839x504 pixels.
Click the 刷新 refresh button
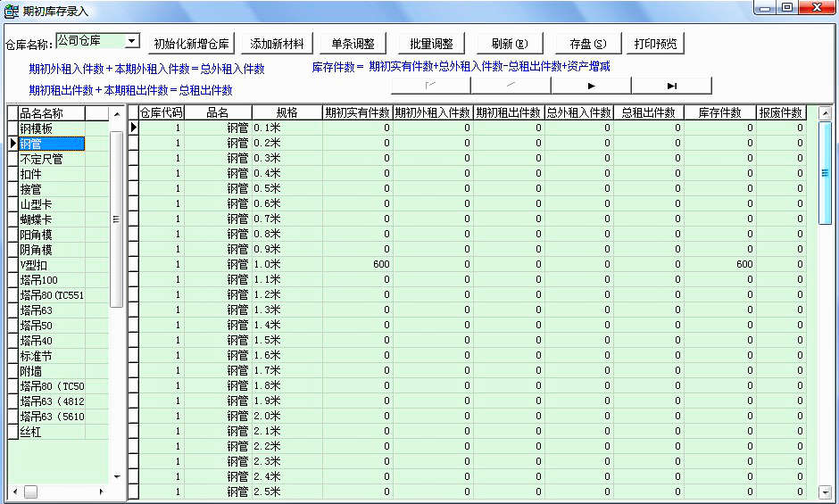coord(510,44)
